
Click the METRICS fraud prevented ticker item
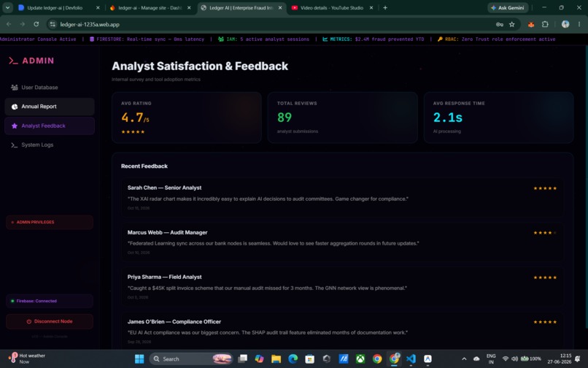[x=373, y=39]
